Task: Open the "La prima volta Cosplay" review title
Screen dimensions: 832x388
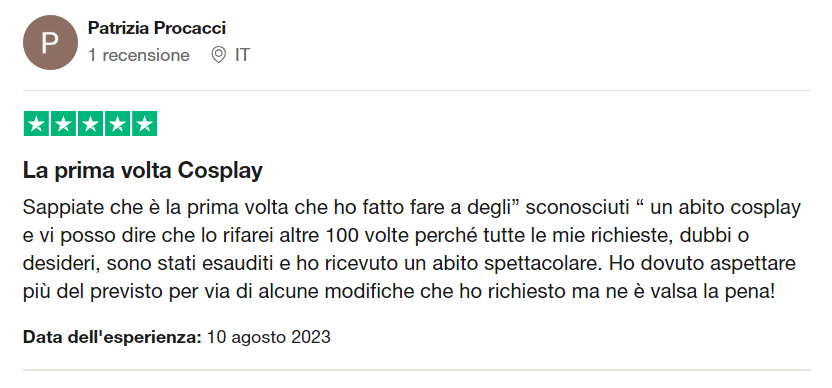Action: [x=143, y=171]
